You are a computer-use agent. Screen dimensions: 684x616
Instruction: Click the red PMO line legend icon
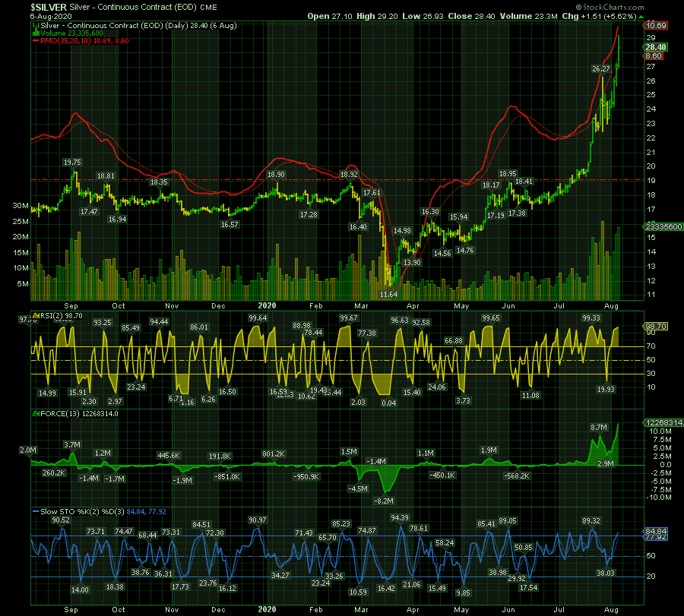click(34, 40)
